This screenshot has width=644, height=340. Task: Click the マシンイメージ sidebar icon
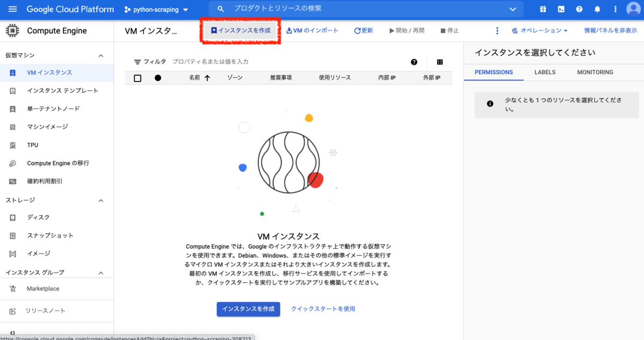pos(13,127)
